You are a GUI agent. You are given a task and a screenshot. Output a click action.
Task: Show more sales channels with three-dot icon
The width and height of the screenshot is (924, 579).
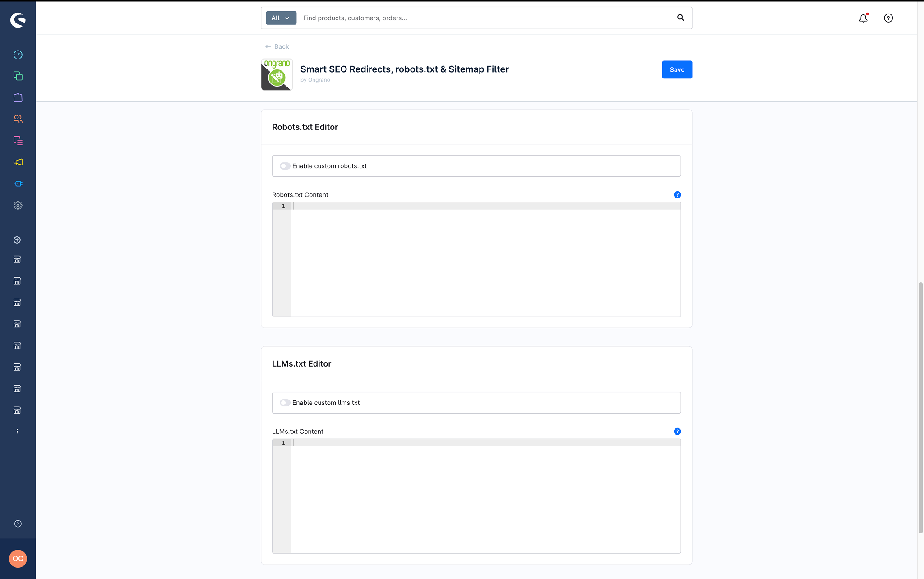(17, 432)
